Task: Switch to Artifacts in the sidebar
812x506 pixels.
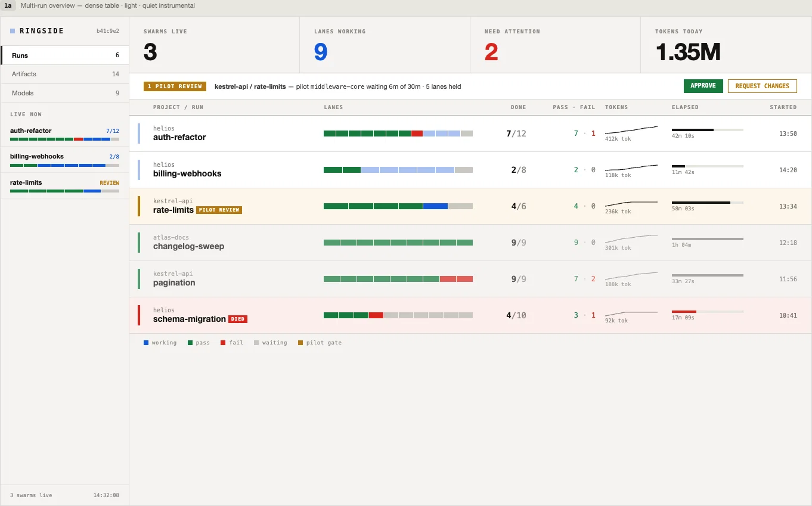Action: (64, 74)
